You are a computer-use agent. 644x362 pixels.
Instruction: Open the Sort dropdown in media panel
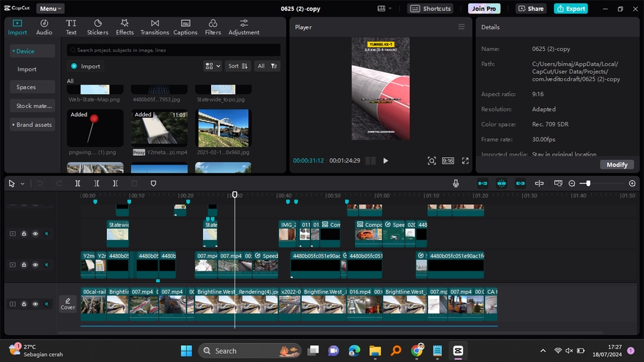(237, 66)
